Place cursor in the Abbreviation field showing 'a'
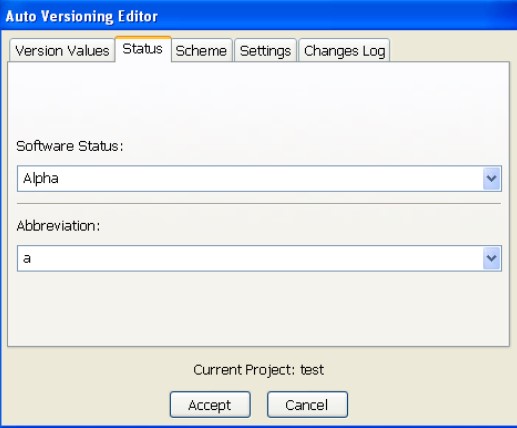 250,258
